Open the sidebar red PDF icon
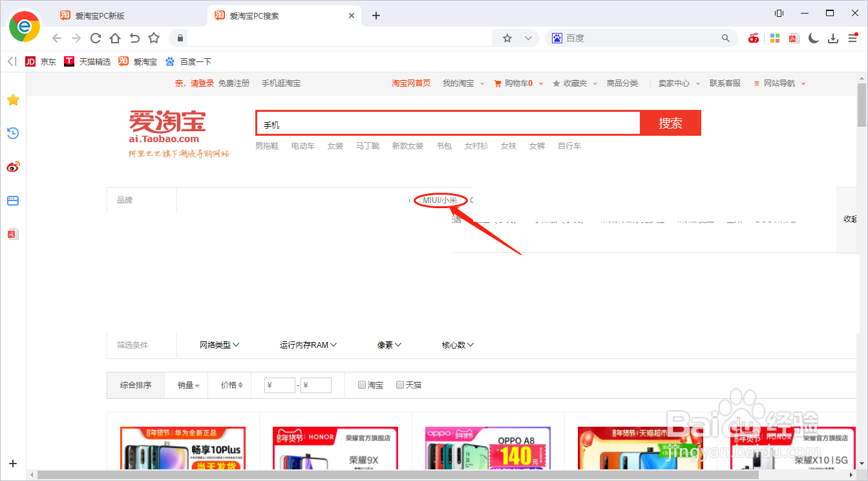868x481 pixels. 13,234
